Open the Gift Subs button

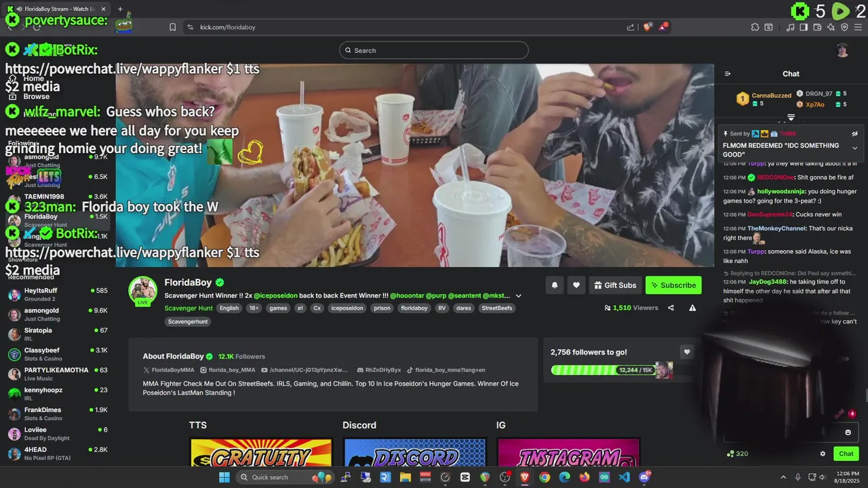615,285
